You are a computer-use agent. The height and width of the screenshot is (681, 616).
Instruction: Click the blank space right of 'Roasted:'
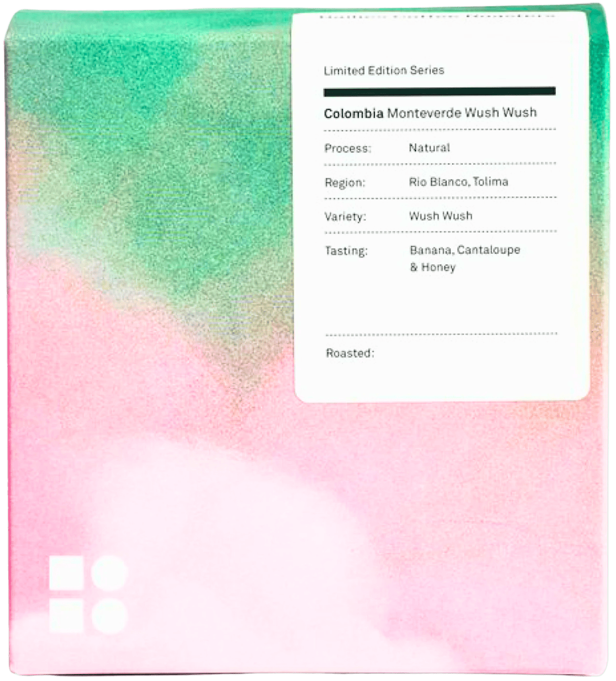point(465,353)
